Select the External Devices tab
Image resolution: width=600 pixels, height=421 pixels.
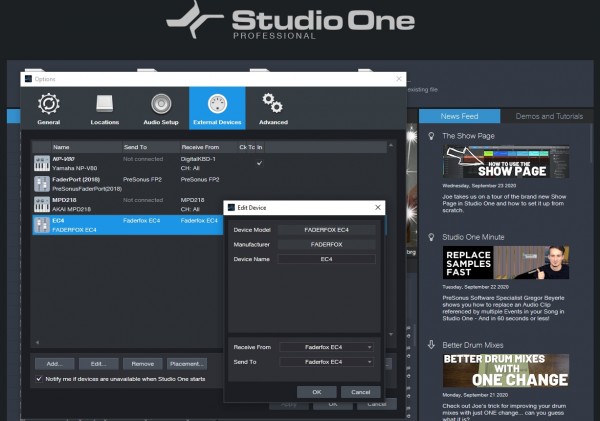[x=217, y=109]
